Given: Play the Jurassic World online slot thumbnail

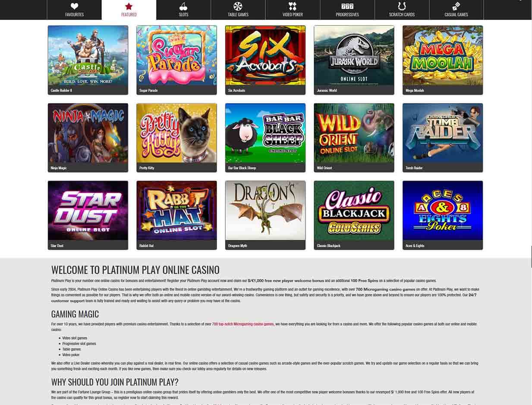Looking at the screenshot, I should pyautogui.click(x=354, y=56).
